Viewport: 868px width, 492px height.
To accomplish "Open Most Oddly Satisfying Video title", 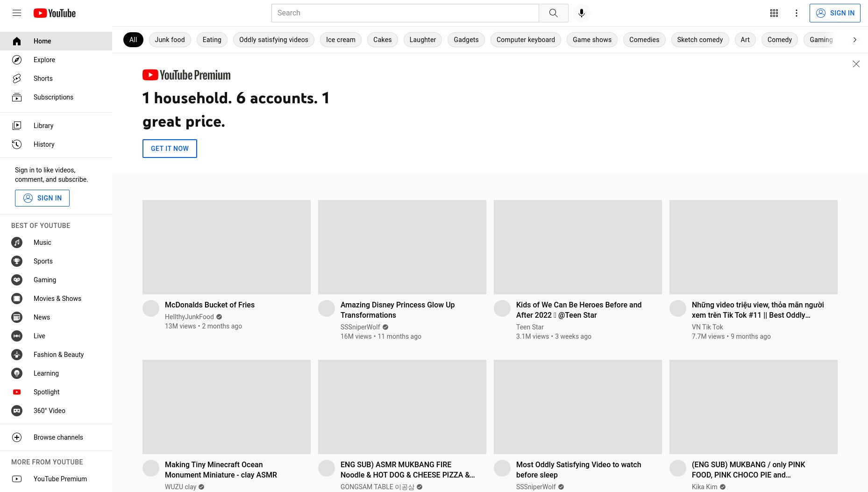I will 578,470.
